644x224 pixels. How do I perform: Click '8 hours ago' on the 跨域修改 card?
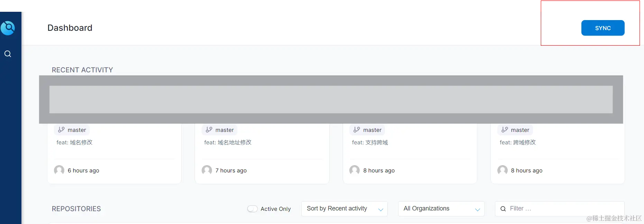coord(527,170)
